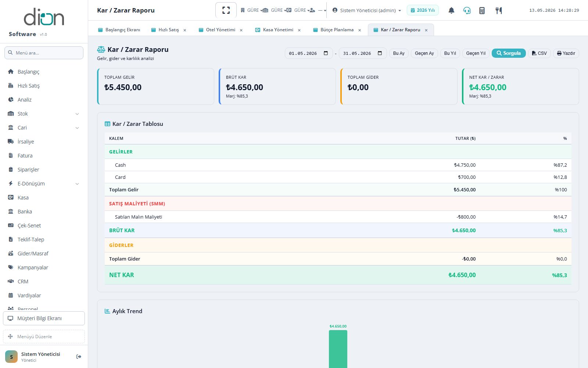Click the "%87,2" percentage cell
This screenshot has height=368, width=588.
pyautogui.click(x=560, y=165)
